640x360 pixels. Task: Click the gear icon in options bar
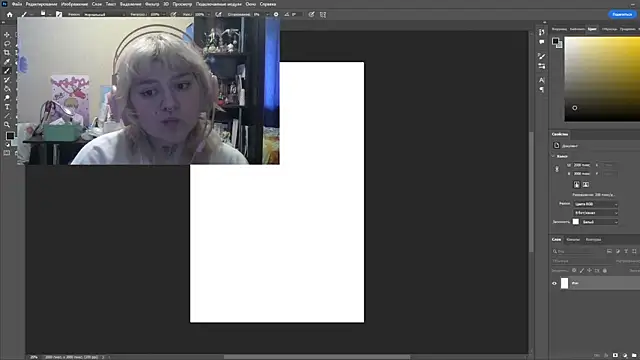[276, 14]
